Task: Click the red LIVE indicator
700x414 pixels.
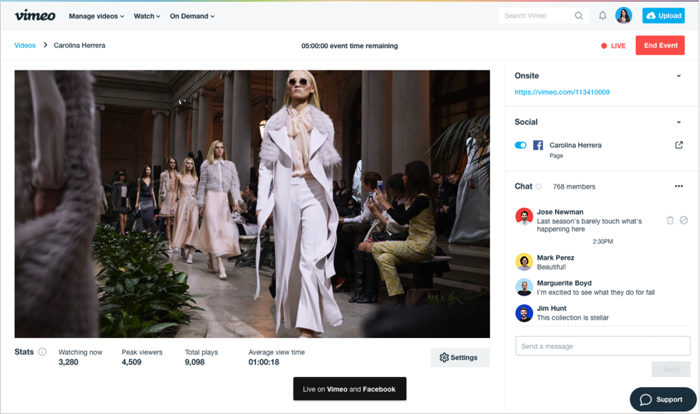Action: click(613, 46)
